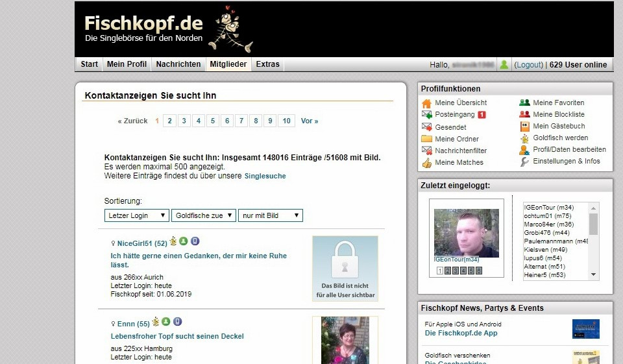Switch to the Nachrichten tab
This screenshot has width=623, height=364.
[178, 64]
